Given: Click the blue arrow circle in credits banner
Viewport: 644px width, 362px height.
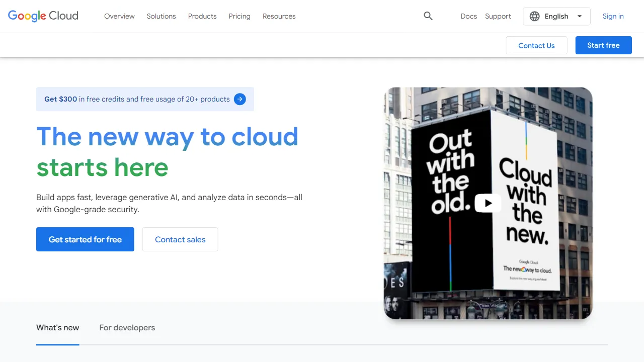Looking at the screenshot, I should (240, 99).
